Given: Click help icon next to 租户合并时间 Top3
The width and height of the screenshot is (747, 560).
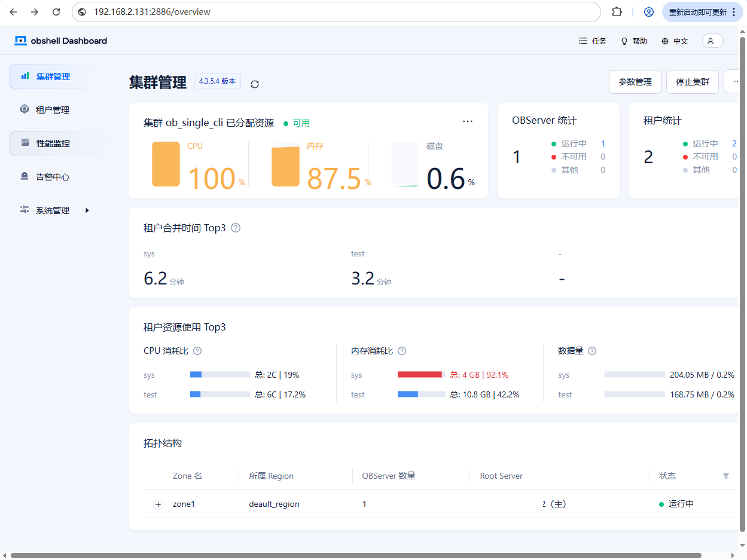Looking at the screenshot, I should (x=236, y=228).
